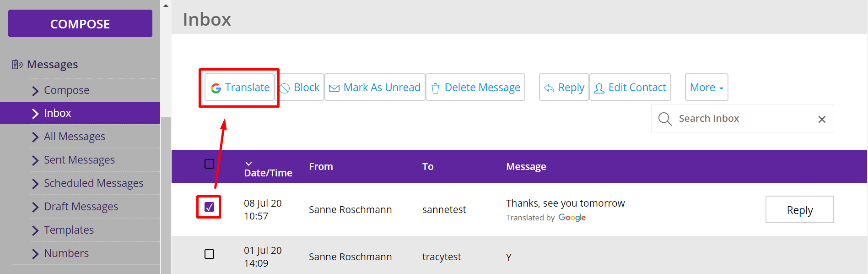The height and width of the screenshot is (274, 868).
Task: Click the magnifier icon in Search Inbox
Action: point(665,119)
